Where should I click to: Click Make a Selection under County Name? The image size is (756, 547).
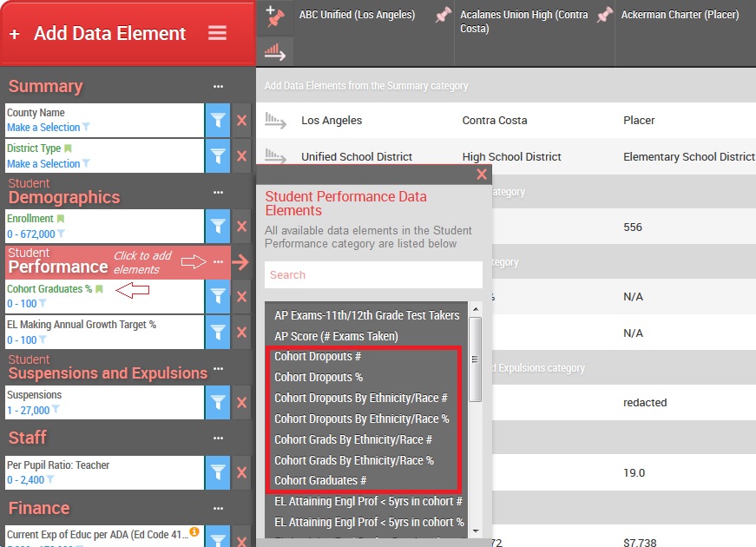pos(43,128)
